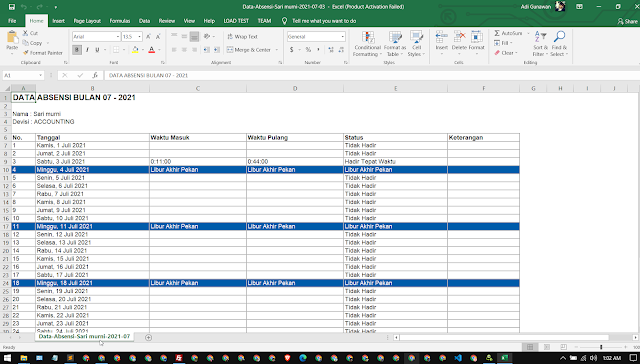This screenshot has height=364, width=640.
Task: Increase font size with the larger A icon
Action: click(x=149, y=37)
